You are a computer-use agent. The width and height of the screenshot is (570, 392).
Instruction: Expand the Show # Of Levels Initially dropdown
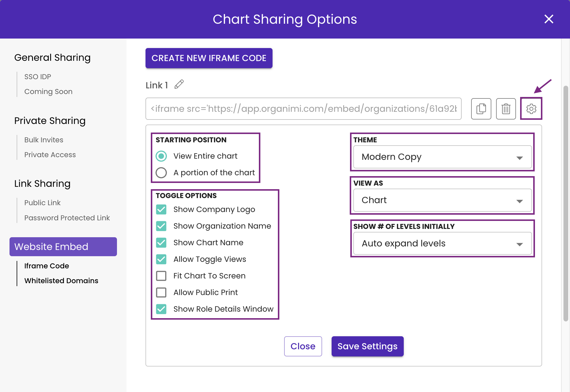(x=442, y=243)
